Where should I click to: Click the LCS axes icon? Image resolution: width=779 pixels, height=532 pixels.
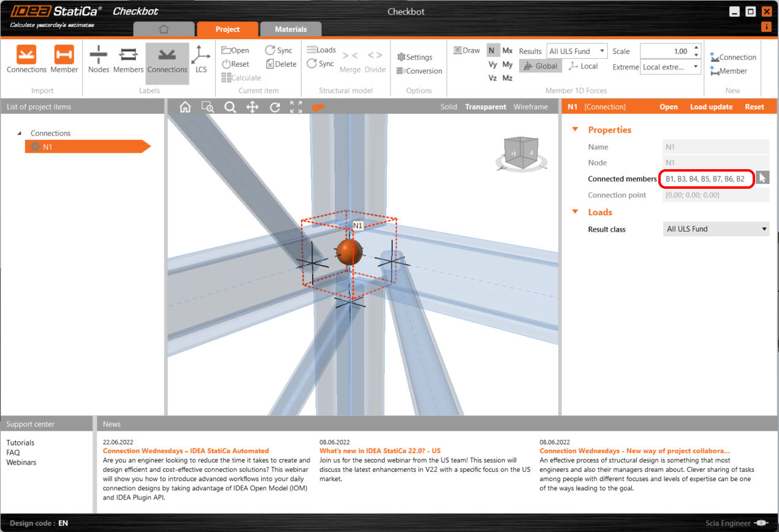200,55
